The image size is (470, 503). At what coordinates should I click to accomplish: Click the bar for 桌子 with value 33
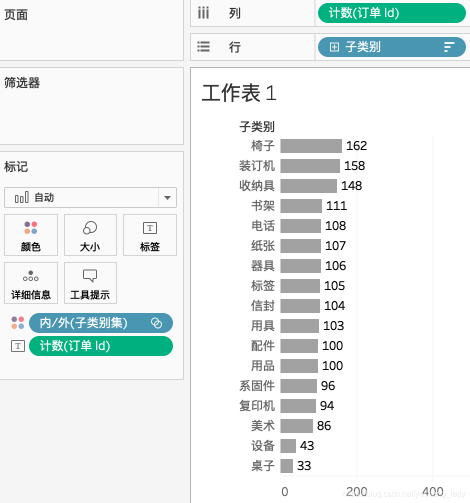pyautogui.click(x=286, y=466)
